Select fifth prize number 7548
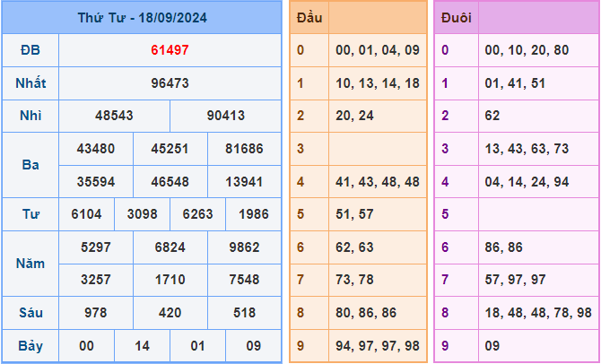Screen dimensions: 601x364 point(244,280)
